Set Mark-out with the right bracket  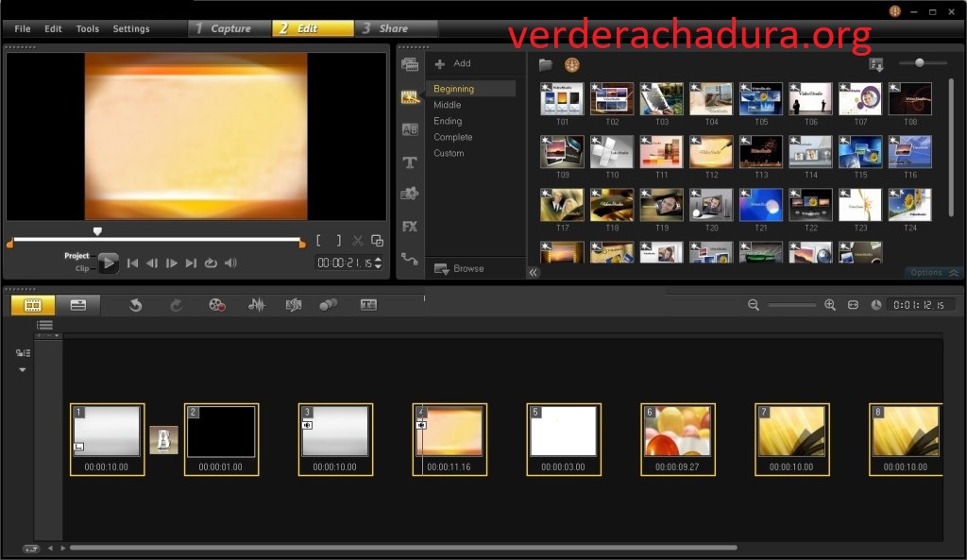(x=338, y=241)
